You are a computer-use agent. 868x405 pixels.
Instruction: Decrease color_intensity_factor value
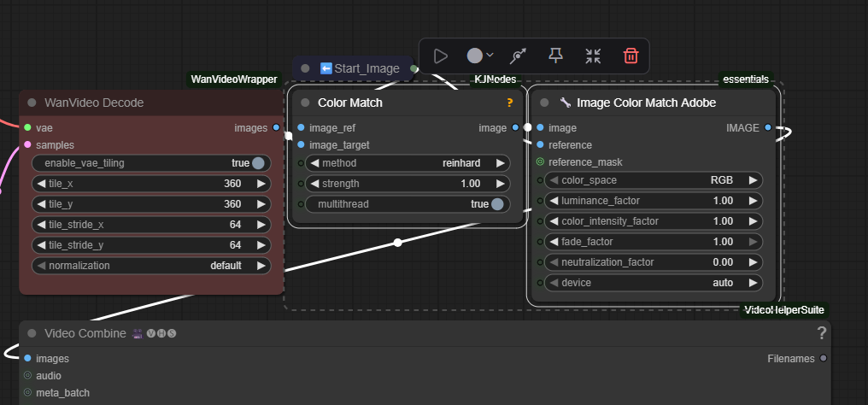tap(554, 221)
